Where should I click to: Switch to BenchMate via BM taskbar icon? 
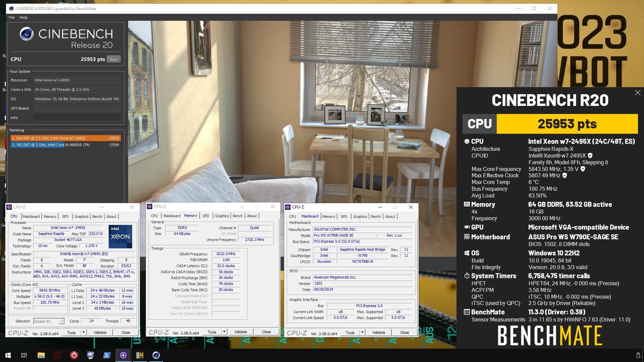(x=140, y=355)
